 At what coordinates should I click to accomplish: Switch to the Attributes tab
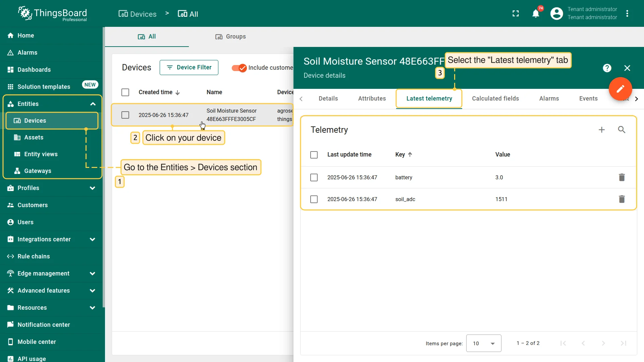tap(372, 99)
